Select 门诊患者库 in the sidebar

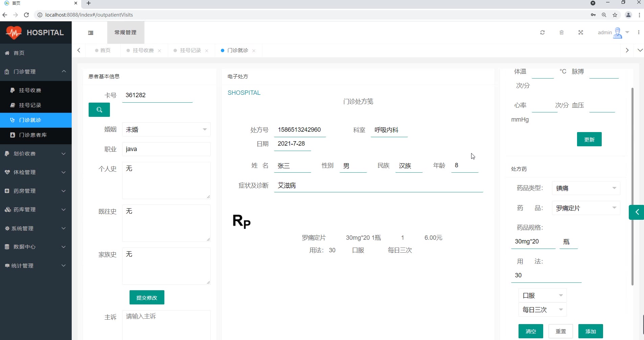(x=33, y=135)
